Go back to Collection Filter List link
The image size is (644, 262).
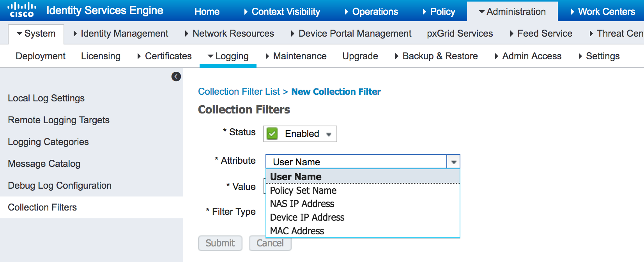coord(239,92)
